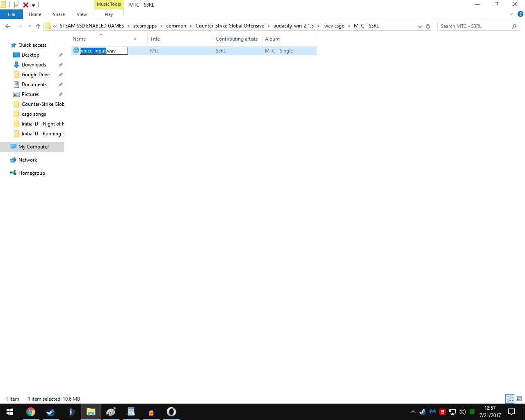The width and height of the screenshot is (525, 420).
Task: Open Opera browser from the taskbar
Action: [171, 412]
